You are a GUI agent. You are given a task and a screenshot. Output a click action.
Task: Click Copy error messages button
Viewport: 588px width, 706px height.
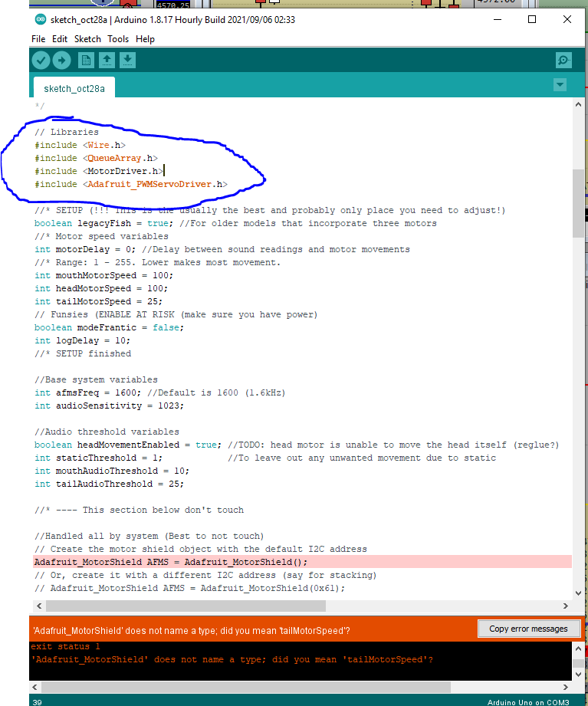click(528, 629)
